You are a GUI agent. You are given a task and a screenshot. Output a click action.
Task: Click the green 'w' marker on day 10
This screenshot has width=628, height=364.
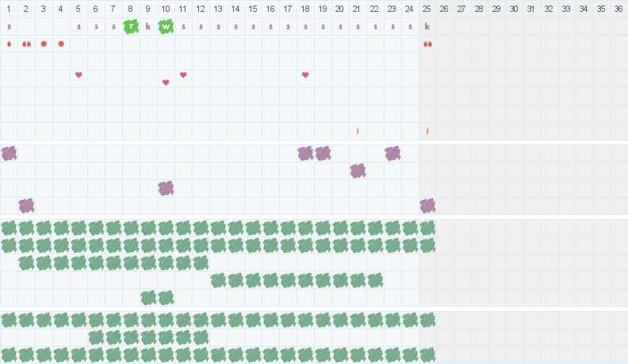[166, 26]
